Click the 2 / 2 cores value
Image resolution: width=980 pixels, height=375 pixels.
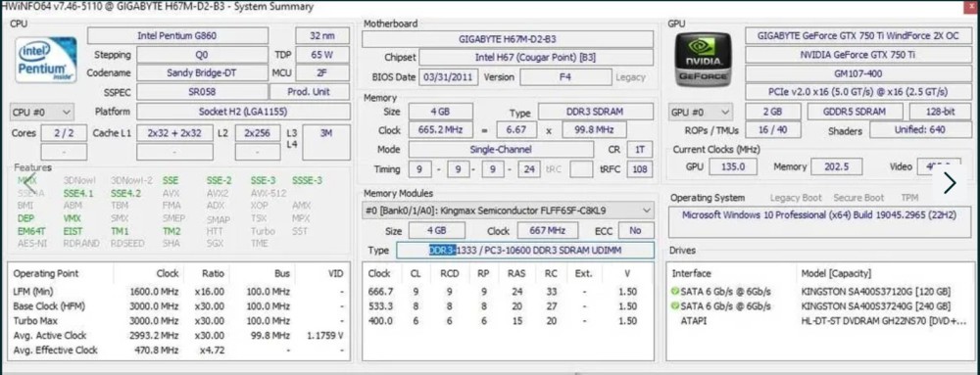pyautogui.click(x=64, y=133)
